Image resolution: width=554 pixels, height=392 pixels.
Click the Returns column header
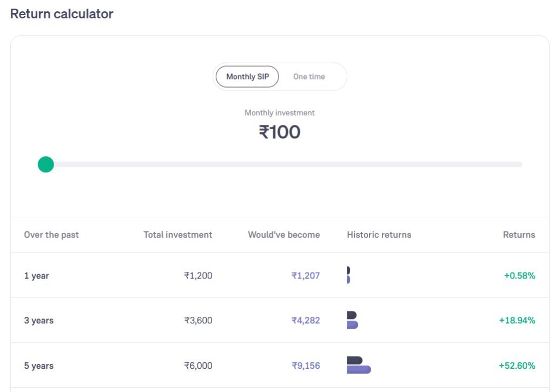coord(519,235)
